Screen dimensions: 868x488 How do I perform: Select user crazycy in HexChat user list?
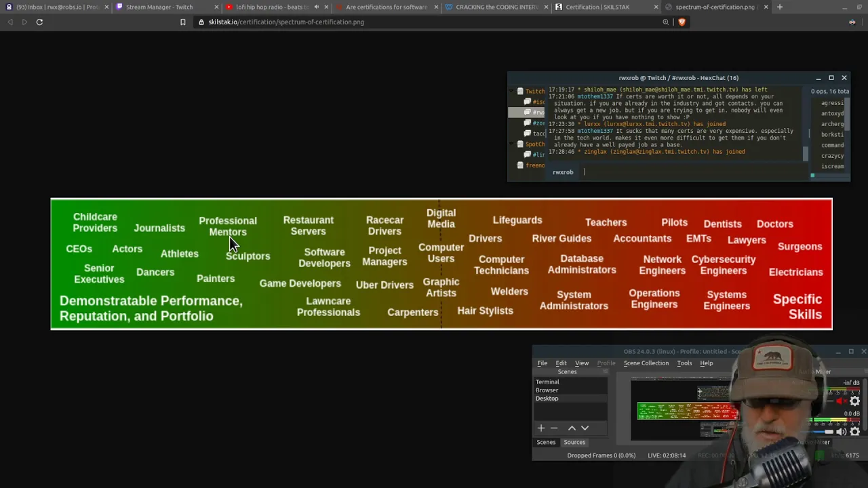point(832,156)
